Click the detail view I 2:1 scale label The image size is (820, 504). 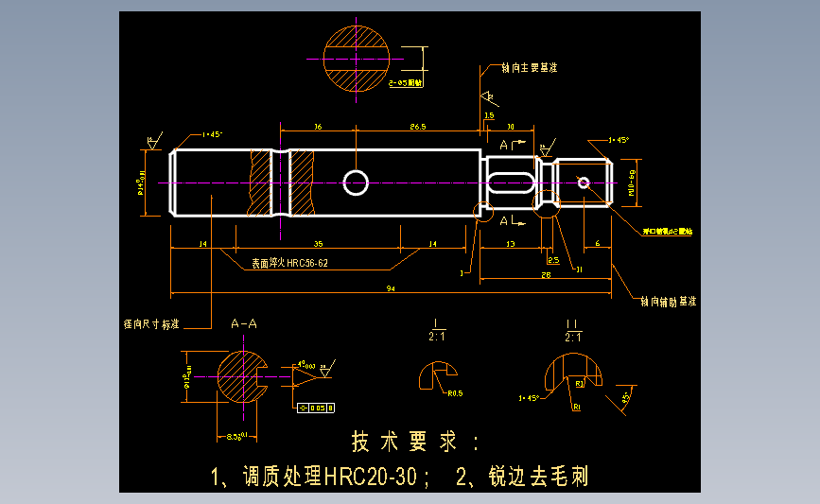(437, 330)
